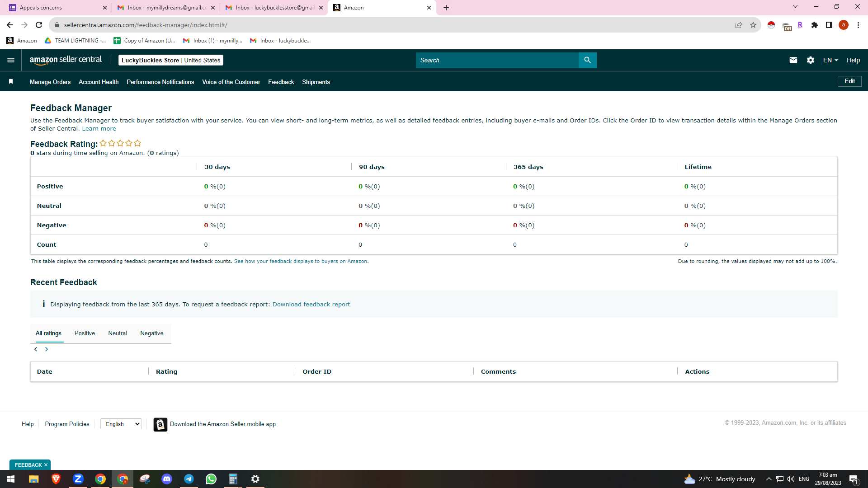The width and height of the screenshot is (868, 488).
Task: Go to previous feedback page arrow
Action: [x=36, y=349]
